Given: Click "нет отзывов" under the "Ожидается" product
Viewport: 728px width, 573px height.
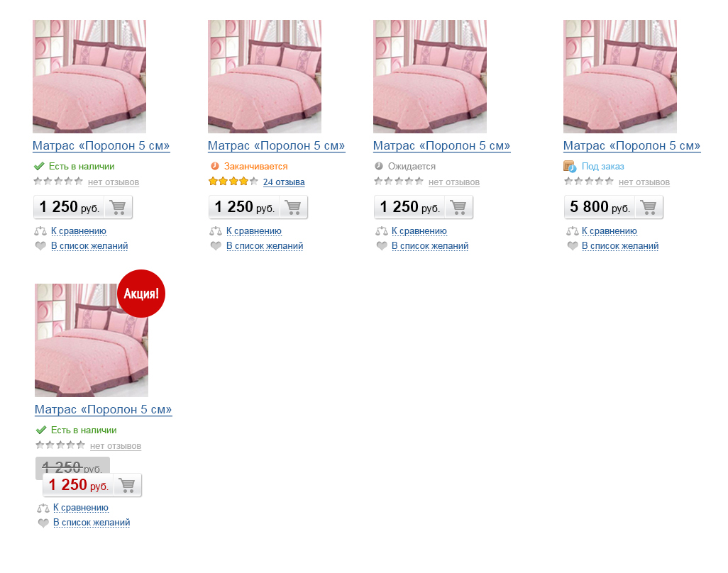Looking at the screenshot, I should (x=453, y=182).
